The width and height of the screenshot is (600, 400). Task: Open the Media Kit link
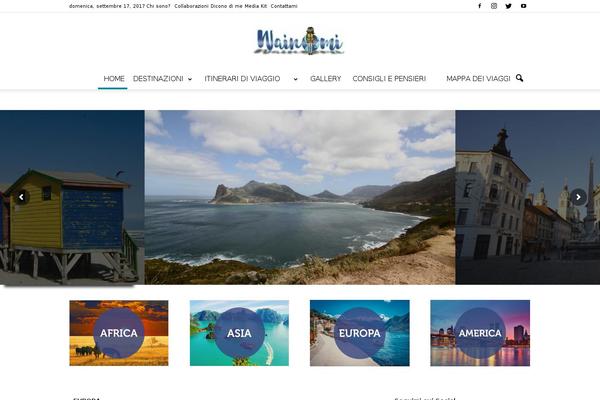pyautogui.click(x=256, y=6)
